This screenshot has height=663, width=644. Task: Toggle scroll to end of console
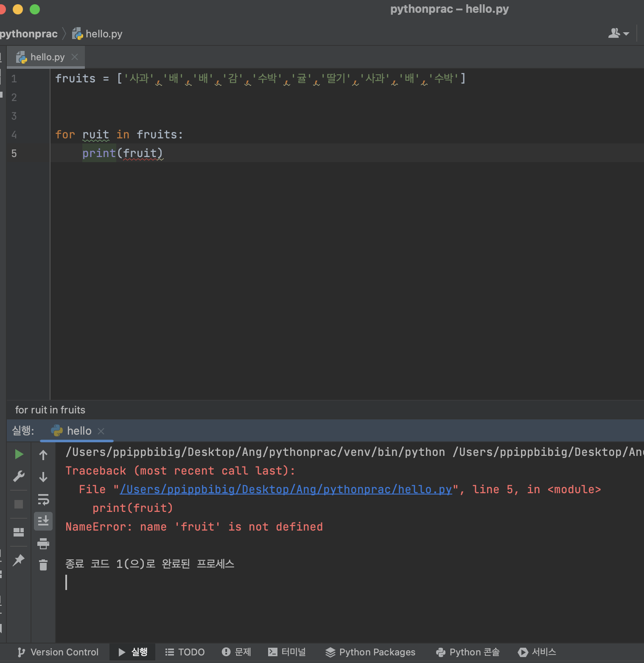[43, 521]
